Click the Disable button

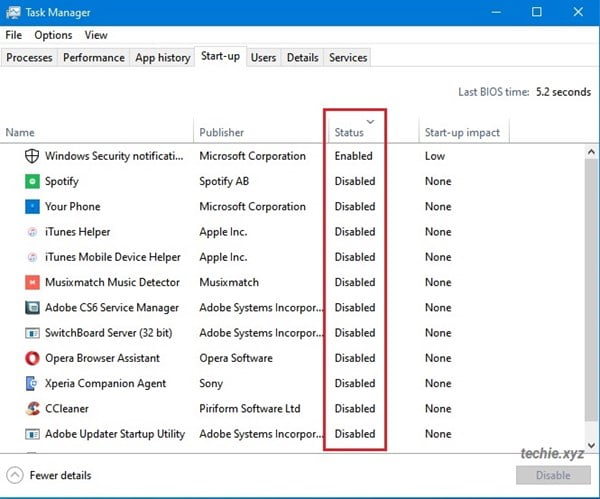click(x=553, y=475)
